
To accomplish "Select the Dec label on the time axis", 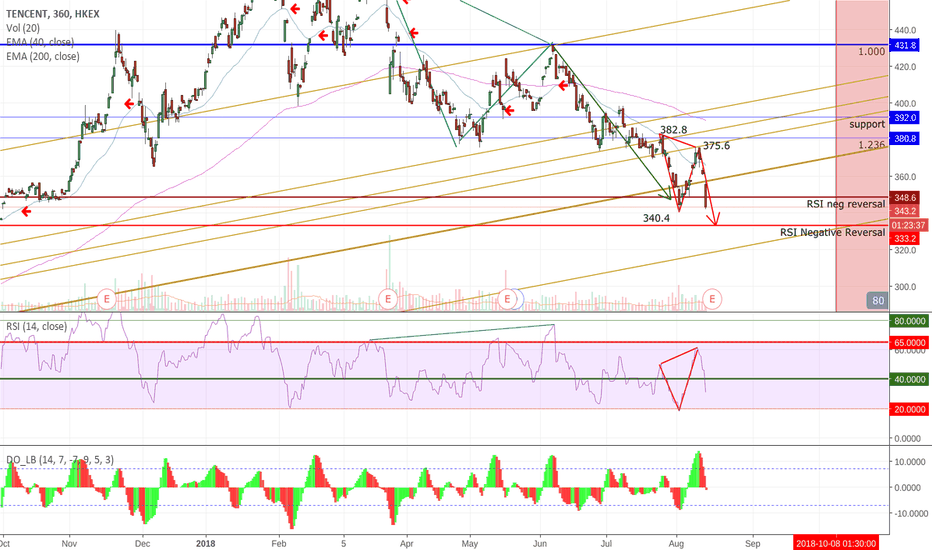I will tap(142, 543).
